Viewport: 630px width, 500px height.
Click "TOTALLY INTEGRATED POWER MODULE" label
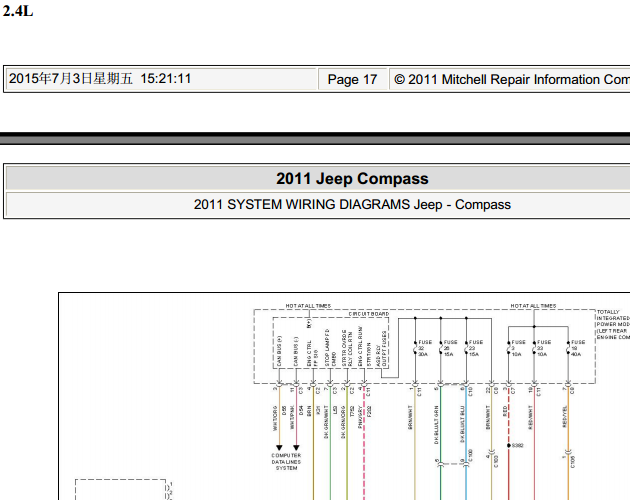click(613, 324)
